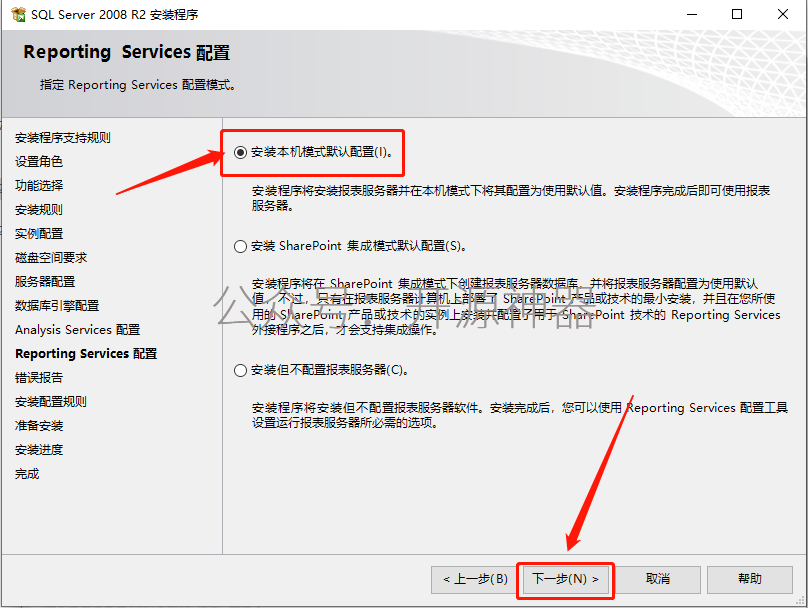Viewport: 808px width, 608px height.
Task: Select the 数据库引擎配置 step in sidebar
Action: 57,306
